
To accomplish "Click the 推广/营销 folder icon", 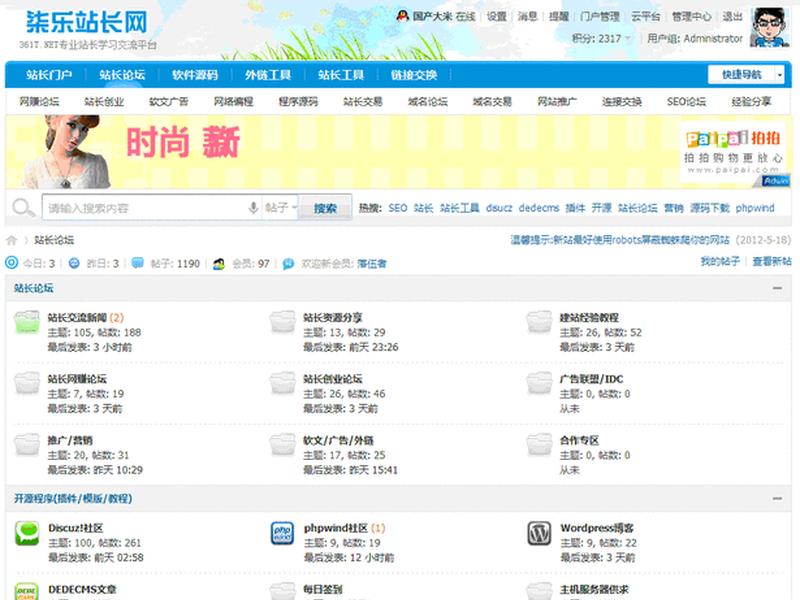I will coord(27,444).
